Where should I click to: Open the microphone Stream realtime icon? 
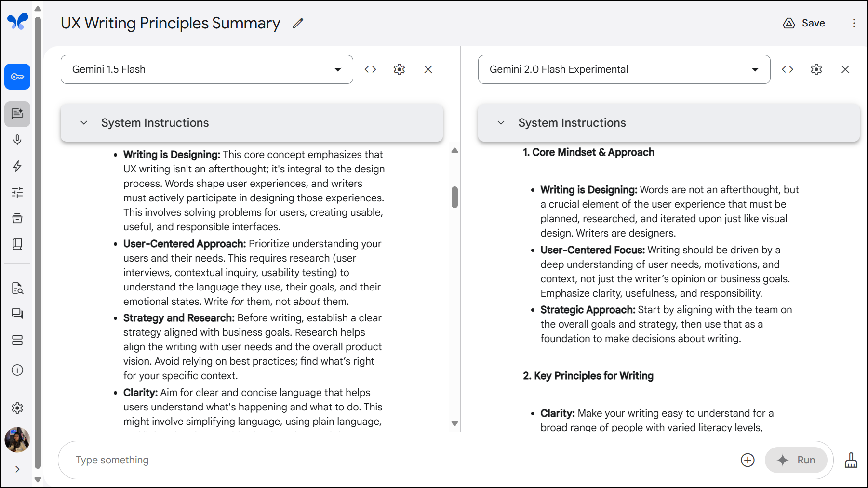click(x=17, y=140)
